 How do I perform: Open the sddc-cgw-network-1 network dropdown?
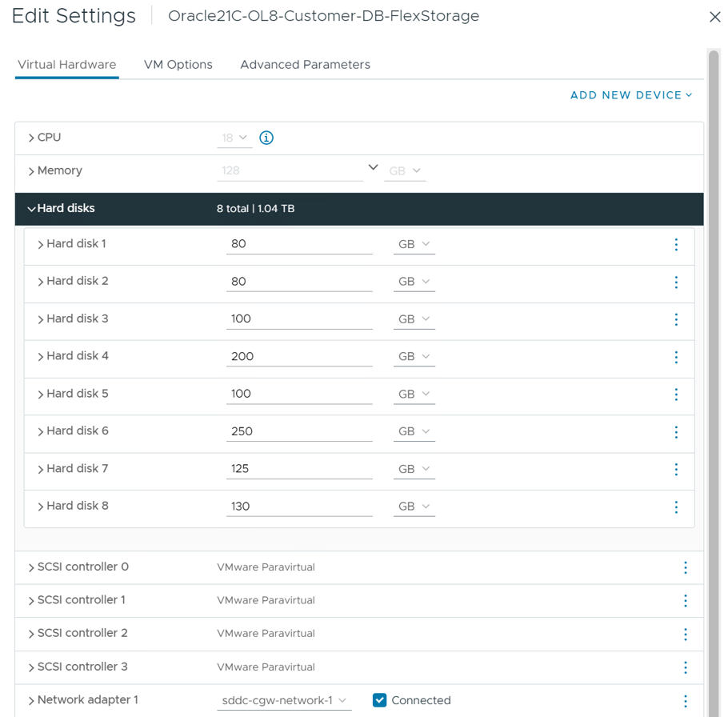284,701
